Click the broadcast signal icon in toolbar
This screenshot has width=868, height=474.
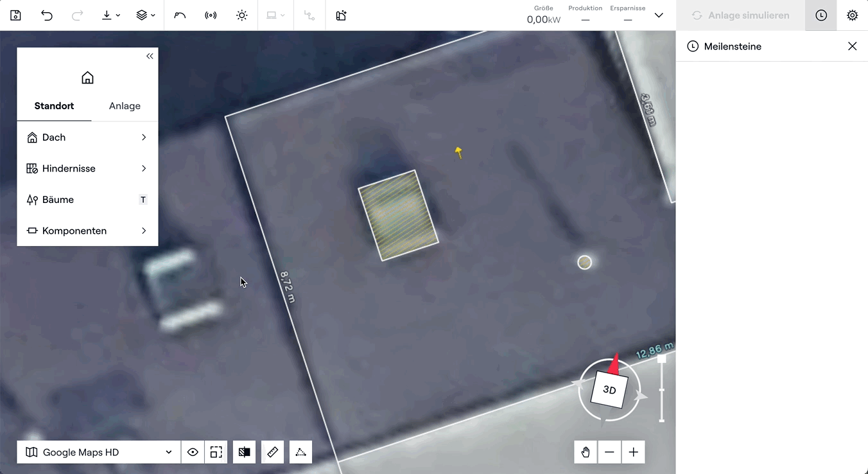211,15
